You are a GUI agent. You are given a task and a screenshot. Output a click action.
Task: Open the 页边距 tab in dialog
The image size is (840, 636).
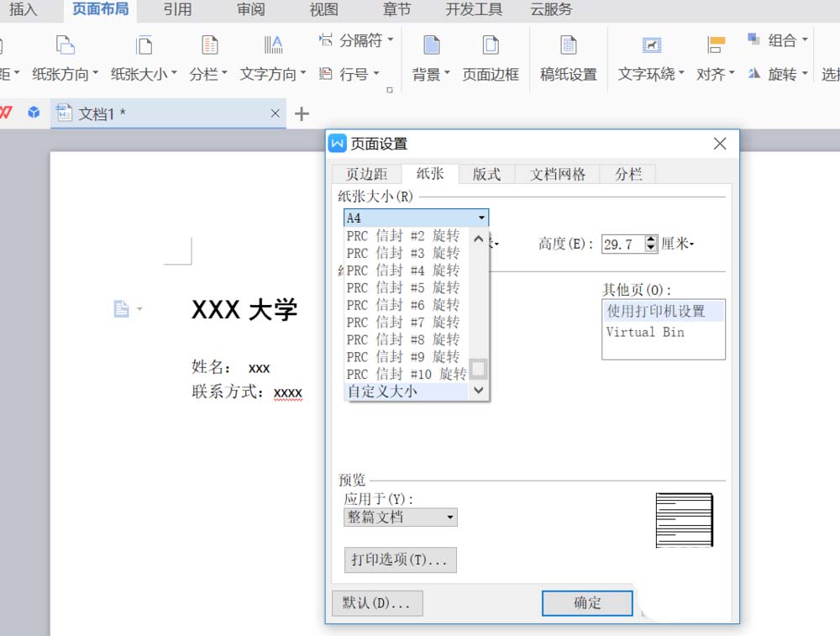click(x=366, y=174)
